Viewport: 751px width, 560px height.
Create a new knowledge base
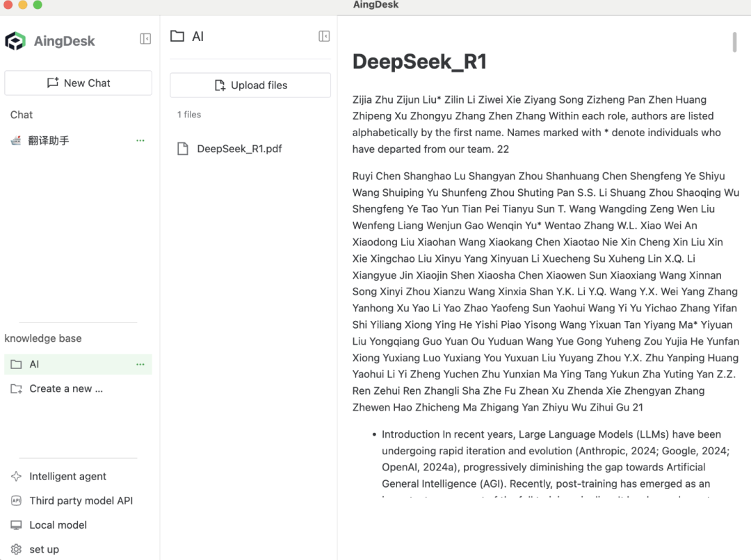65,388
